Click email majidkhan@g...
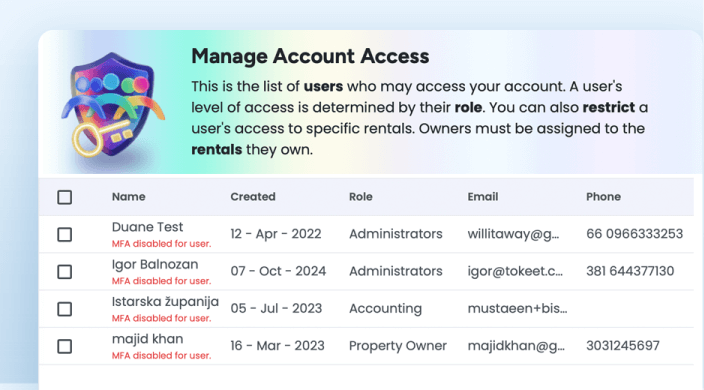This screenshot has height=390, width=704. (516, 346)
